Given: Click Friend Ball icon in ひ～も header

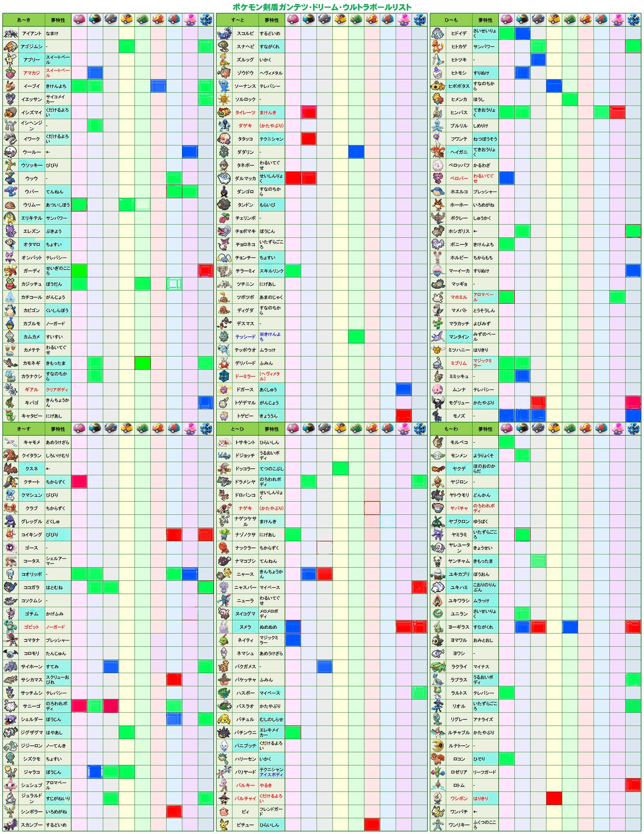Looking at the screenshot, I should (570, 20).
